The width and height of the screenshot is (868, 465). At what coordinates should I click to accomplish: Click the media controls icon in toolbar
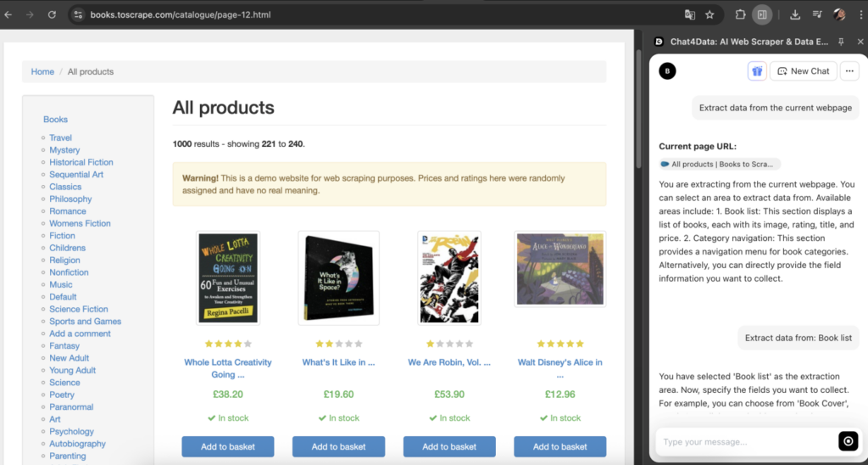coord(817,14)
